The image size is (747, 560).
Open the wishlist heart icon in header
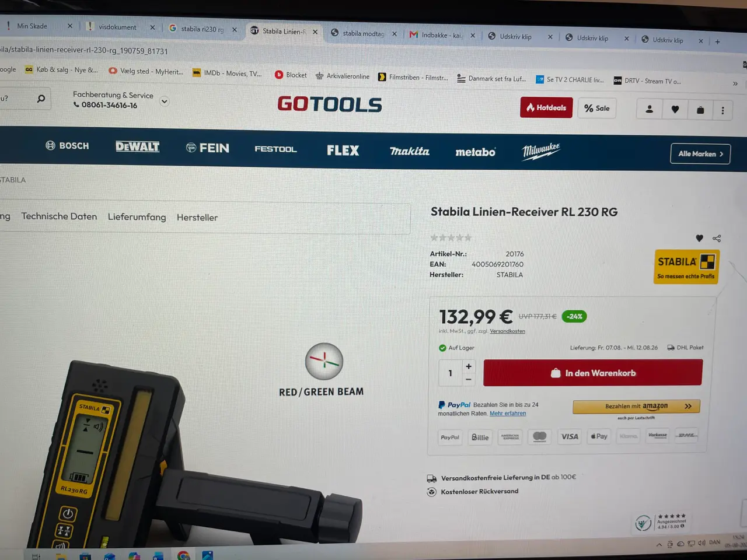675,109
